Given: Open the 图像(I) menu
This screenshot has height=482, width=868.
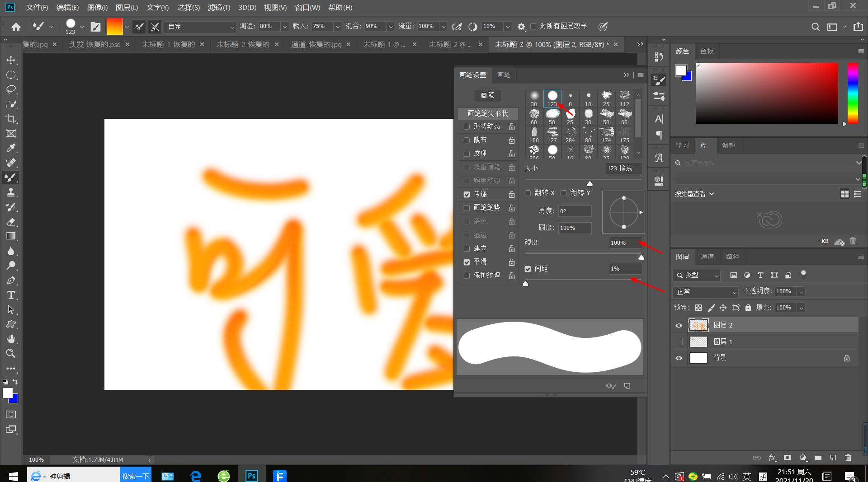Looking at the screenshot, I should pos(97,7).
